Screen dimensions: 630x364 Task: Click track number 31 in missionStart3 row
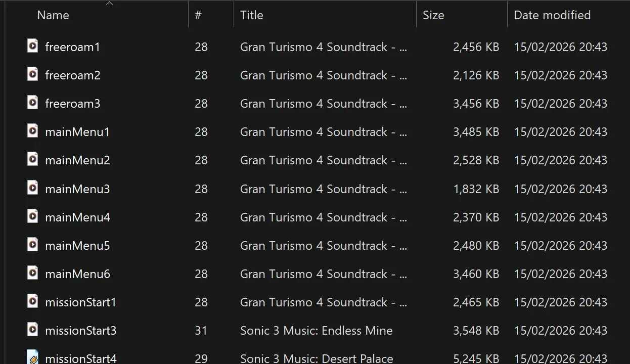click(x=201, y=331)
